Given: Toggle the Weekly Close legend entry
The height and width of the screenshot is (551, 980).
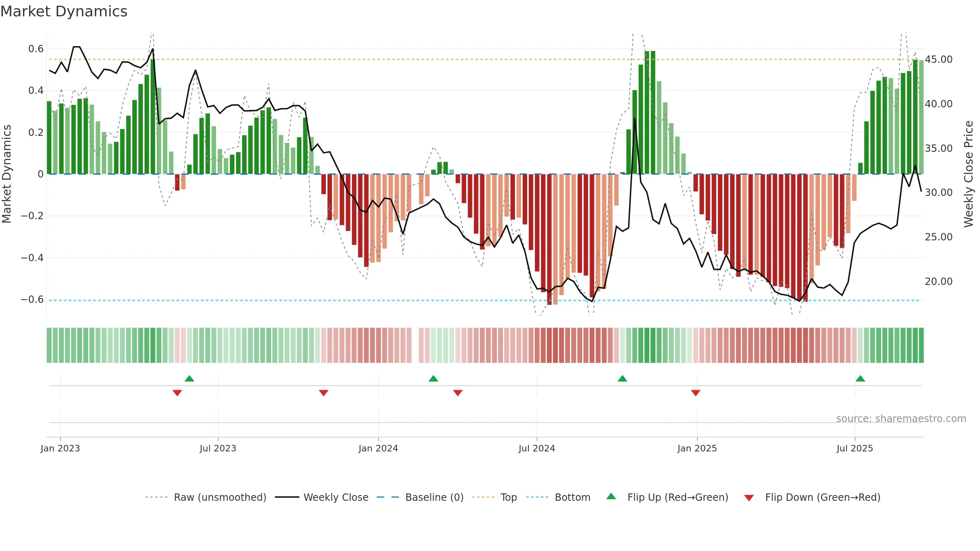Looking at the screenshot, I should [x=321, y=497].
